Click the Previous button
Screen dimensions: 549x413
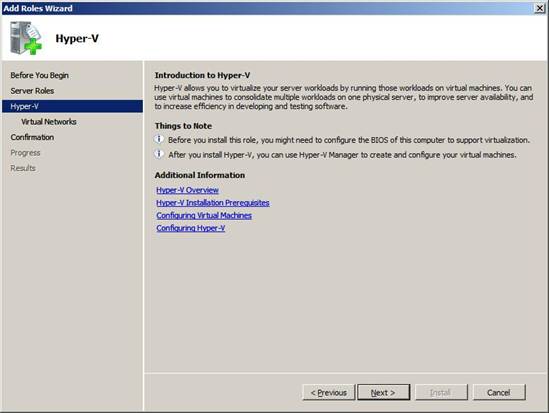(x=329, y=392)
